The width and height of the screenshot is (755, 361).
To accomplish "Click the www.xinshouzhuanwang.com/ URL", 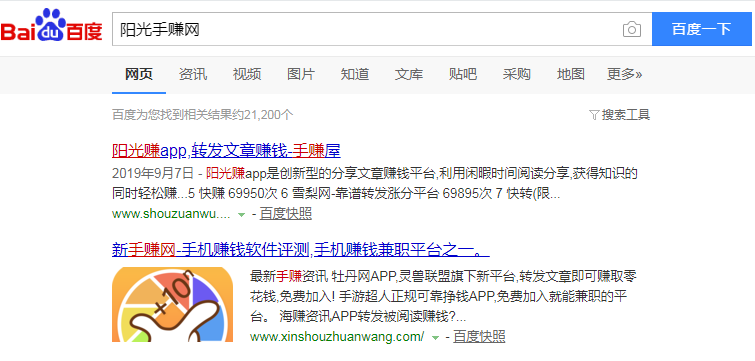I will click(337, 336).
